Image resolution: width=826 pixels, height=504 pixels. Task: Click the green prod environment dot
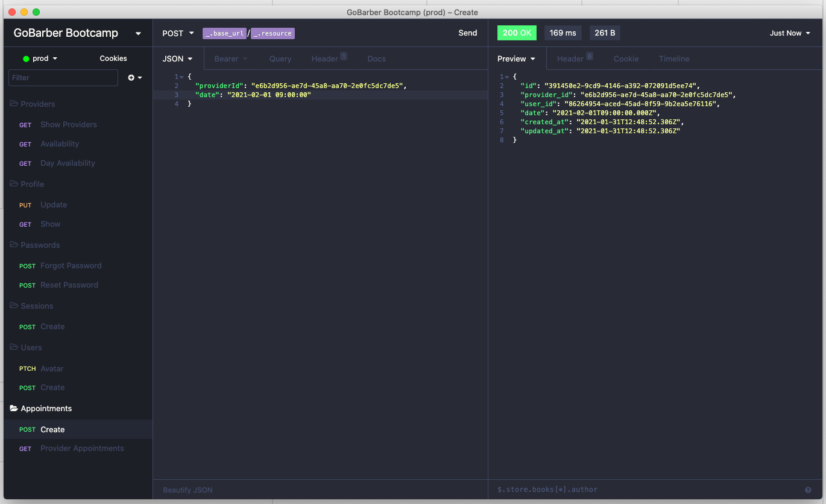[x=26, y=59]
